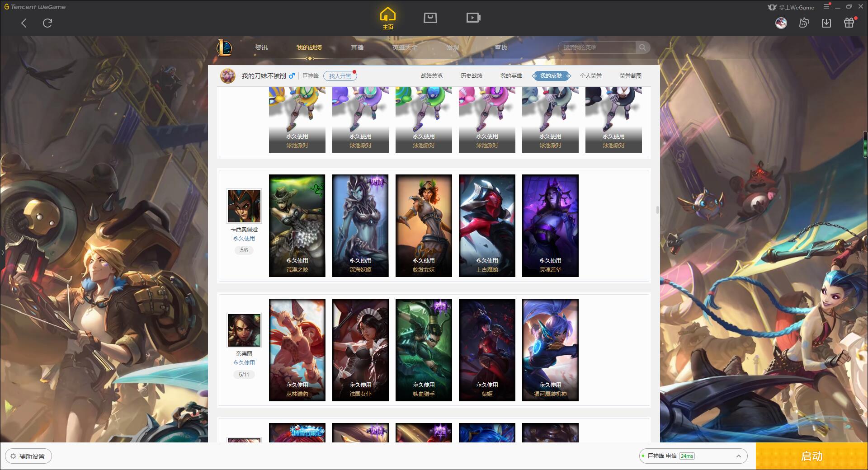Click the 法国女仆 skin thumbnail
Image resolution: width=868 pixels, height=470 pixels.
360,350
